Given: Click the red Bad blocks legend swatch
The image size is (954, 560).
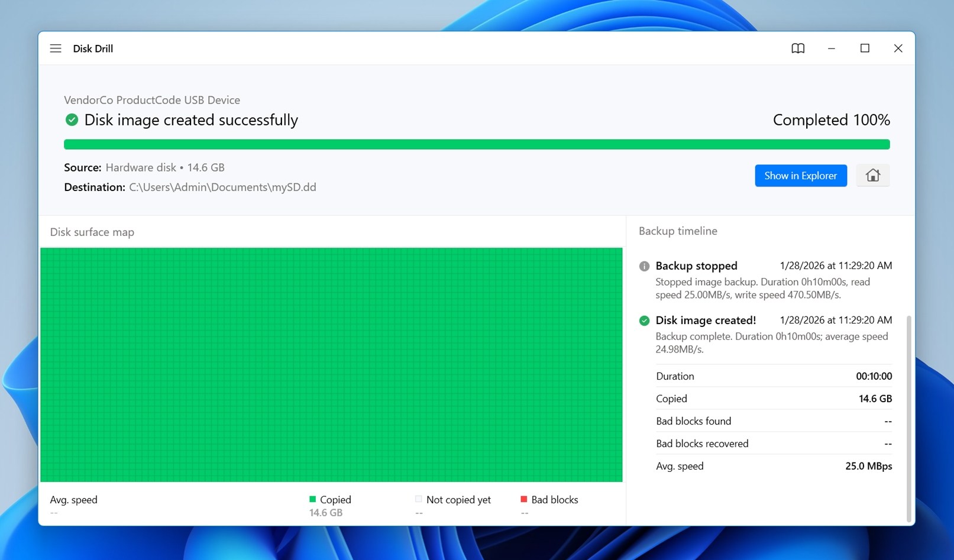Looking at the screenshot, I should [x=523, y=499].
